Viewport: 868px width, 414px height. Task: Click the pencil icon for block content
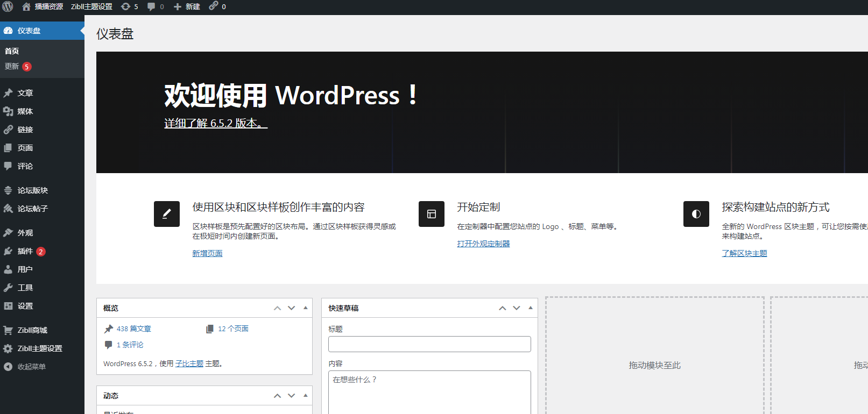coord(167,214)
